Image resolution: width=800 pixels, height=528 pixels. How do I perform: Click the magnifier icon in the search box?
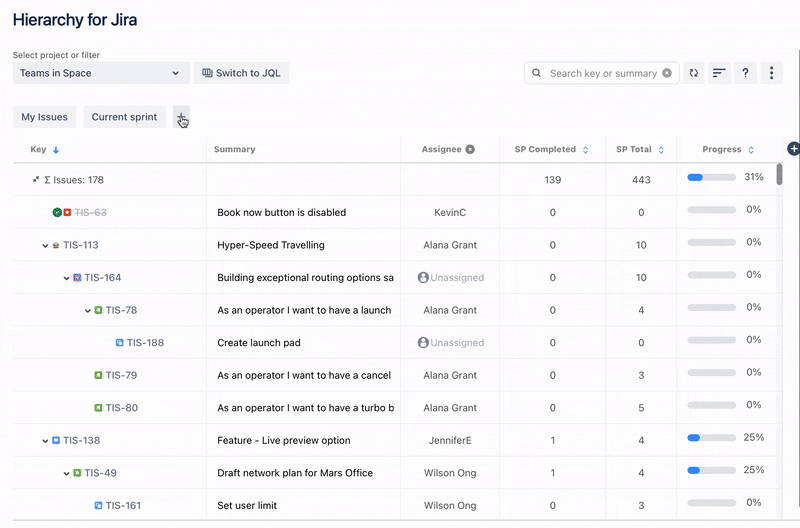(536, 73)
